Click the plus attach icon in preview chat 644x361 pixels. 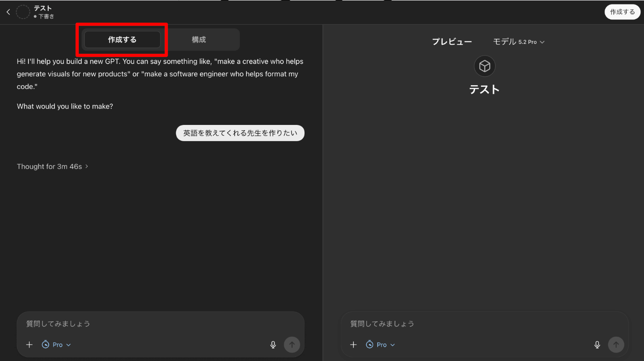click(x=353, y=345)
